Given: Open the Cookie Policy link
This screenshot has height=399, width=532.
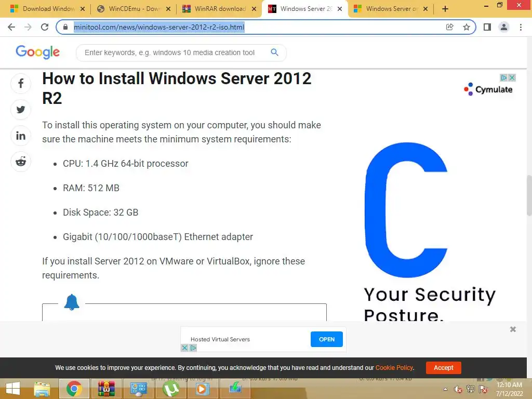Looking at the screenshot, I should [x=394, y=368].
